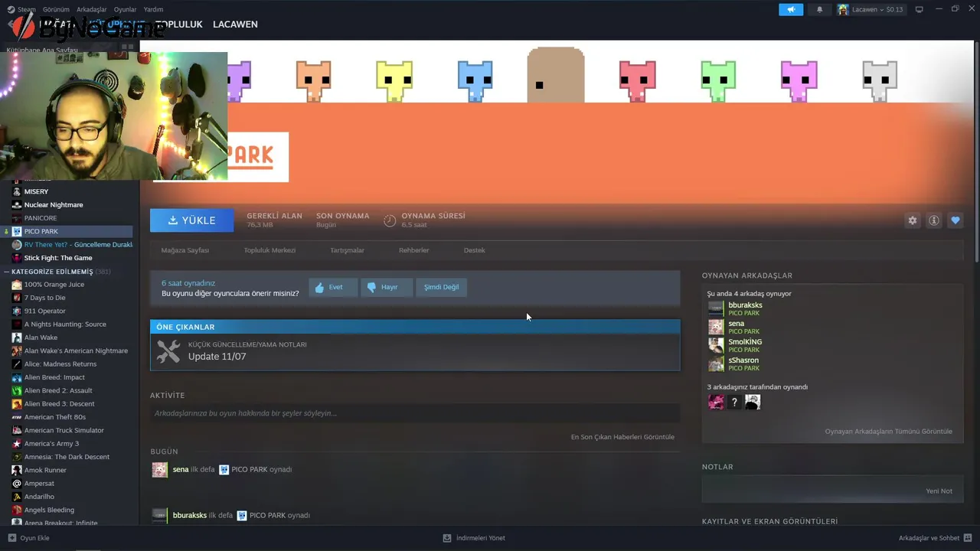The image size is (980, 551).
Task: Click 7 Days to Die icon
Action: 17,298
